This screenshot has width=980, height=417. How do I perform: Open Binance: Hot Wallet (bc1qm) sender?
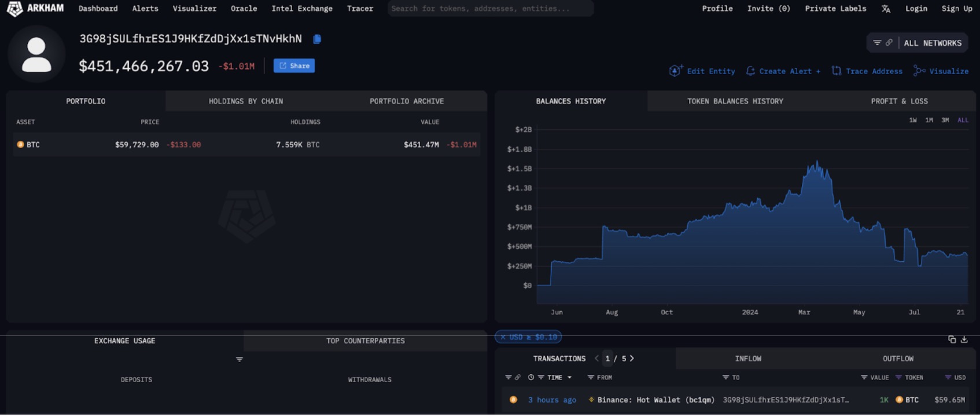[655, 400]
